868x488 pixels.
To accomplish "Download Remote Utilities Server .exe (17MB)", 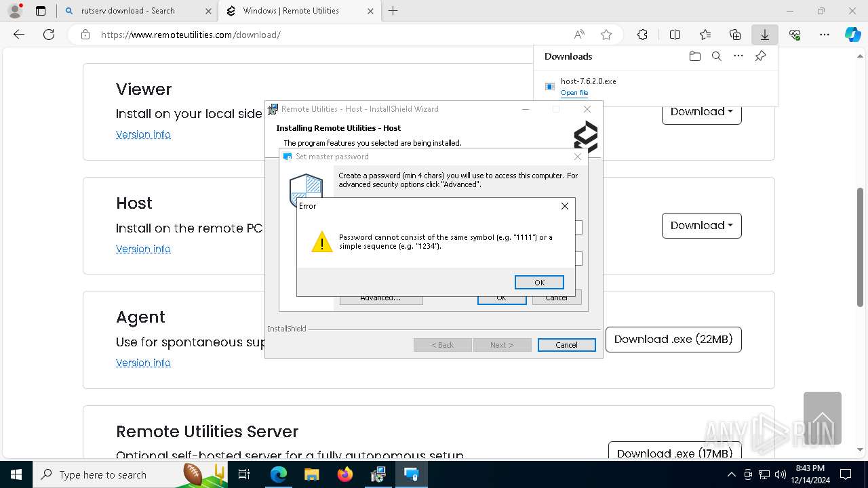I will point(675,453).
